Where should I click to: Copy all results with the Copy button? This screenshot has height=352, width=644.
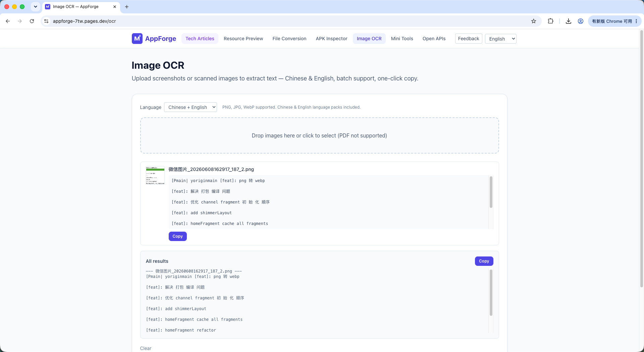click(484, 261)
